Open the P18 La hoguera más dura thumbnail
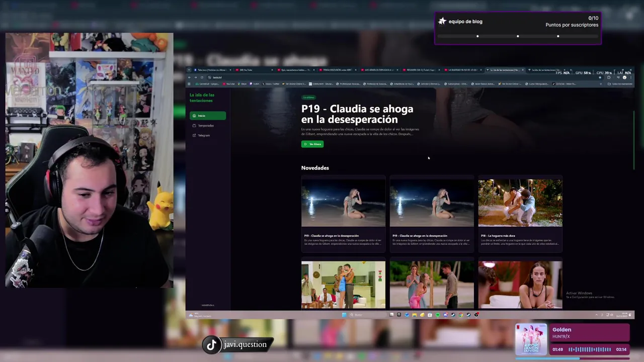 point(520,203)
